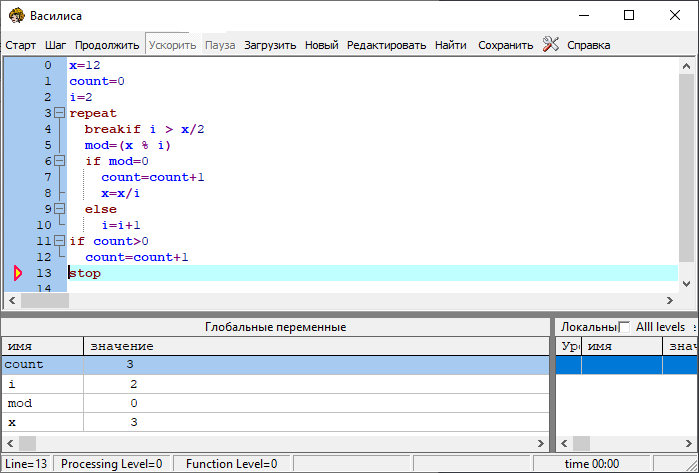Collapse the if count>0 block at line 11

coord(59,241)
